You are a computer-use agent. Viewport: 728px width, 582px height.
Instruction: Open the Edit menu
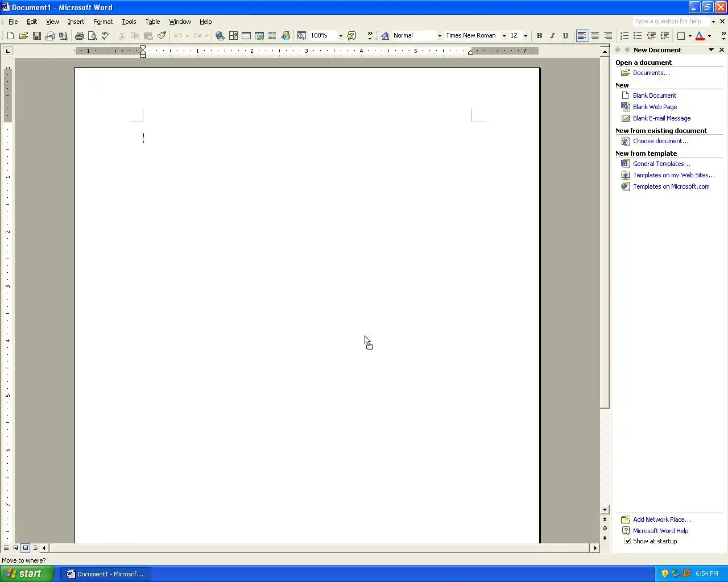click(x=32, y=22)
